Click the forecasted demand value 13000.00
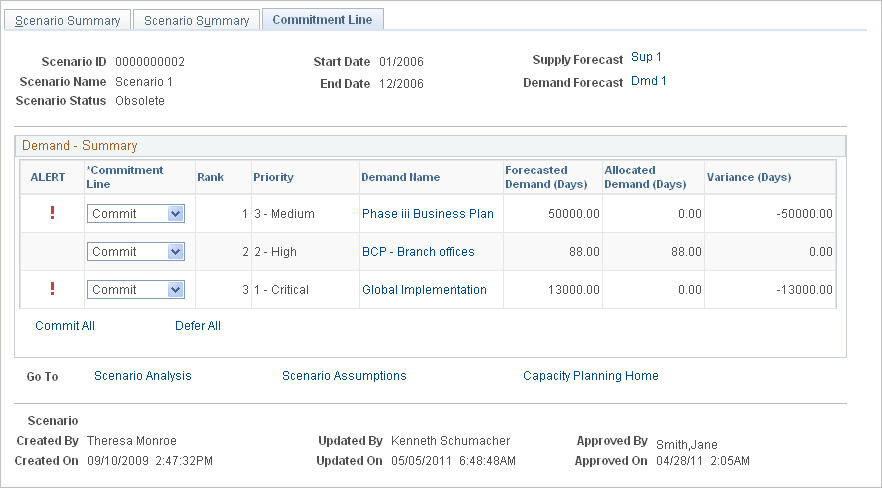 tap(574, 290)
